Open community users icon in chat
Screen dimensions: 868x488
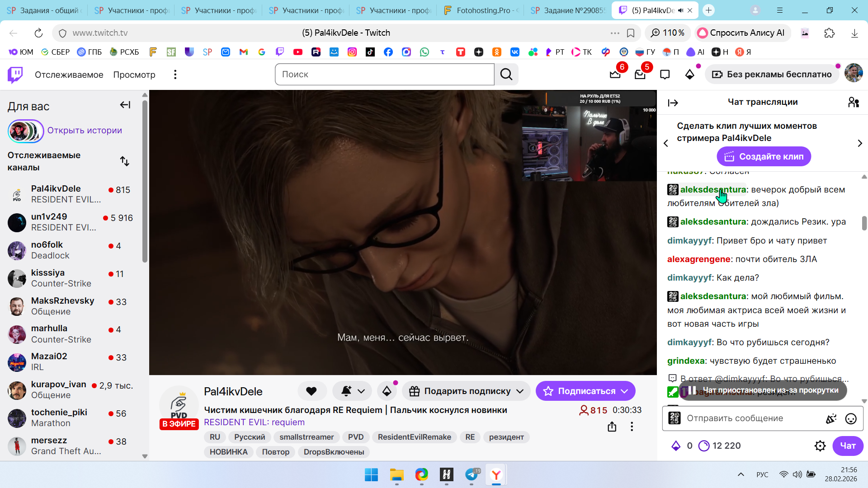(853, 103)
